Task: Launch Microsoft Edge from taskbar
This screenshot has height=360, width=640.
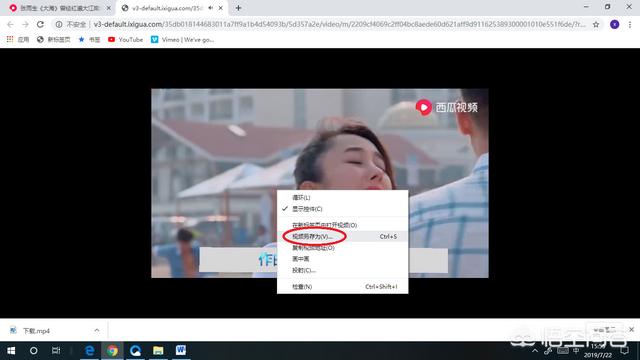Action: (x=89, y=351)
